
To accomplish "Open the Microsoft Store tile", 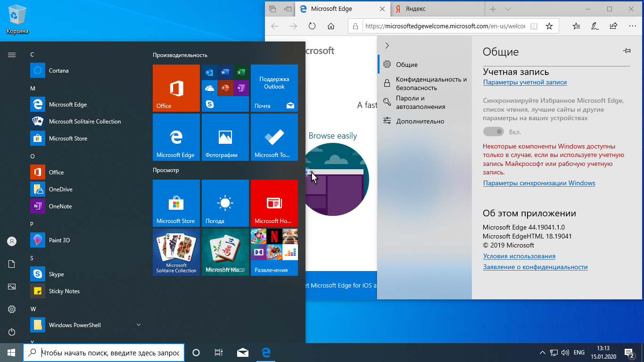I will point(176,203).
